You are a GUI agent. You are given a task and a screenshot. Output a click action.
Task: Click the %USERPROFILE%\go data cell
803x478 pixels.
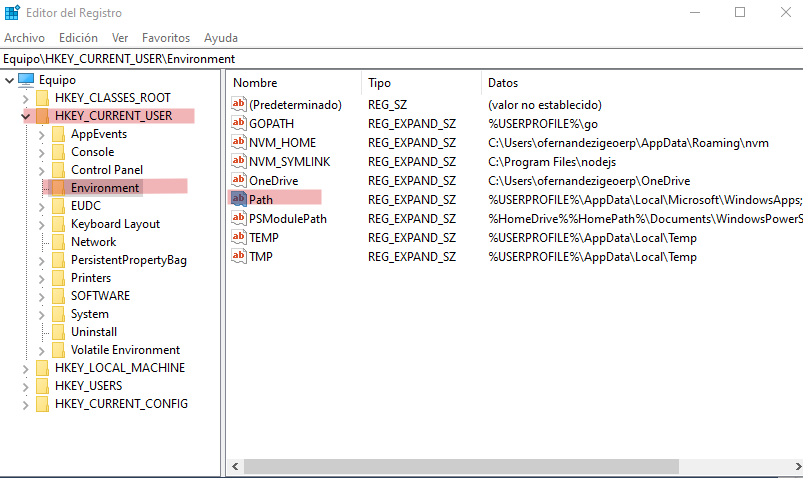click(x=543, y=124)
